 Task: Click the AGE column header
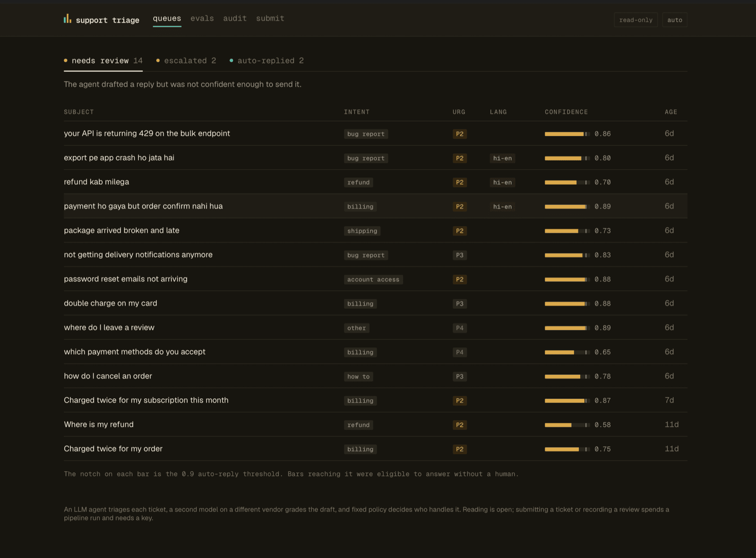point(671,112)
